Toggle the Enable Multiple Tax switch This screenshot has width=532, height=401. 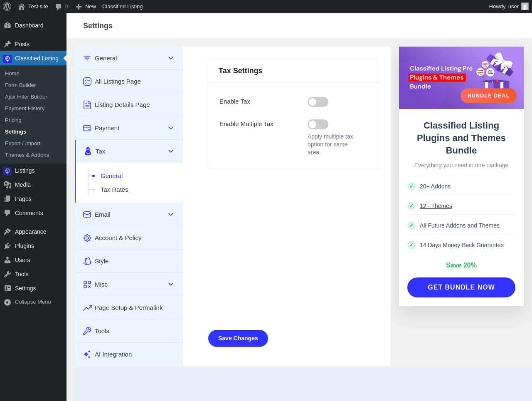(x=318, y=124)
